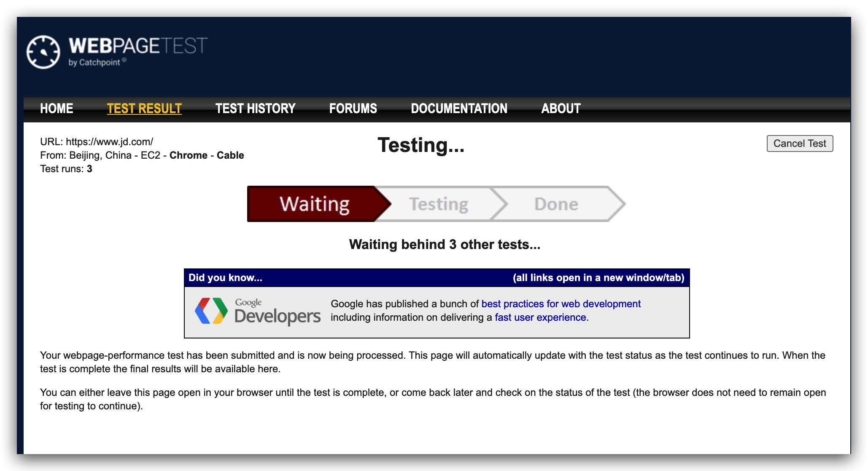Click the colorful Google Developers chevron icon
The image size is (868, 471).
tap(211, 311)
